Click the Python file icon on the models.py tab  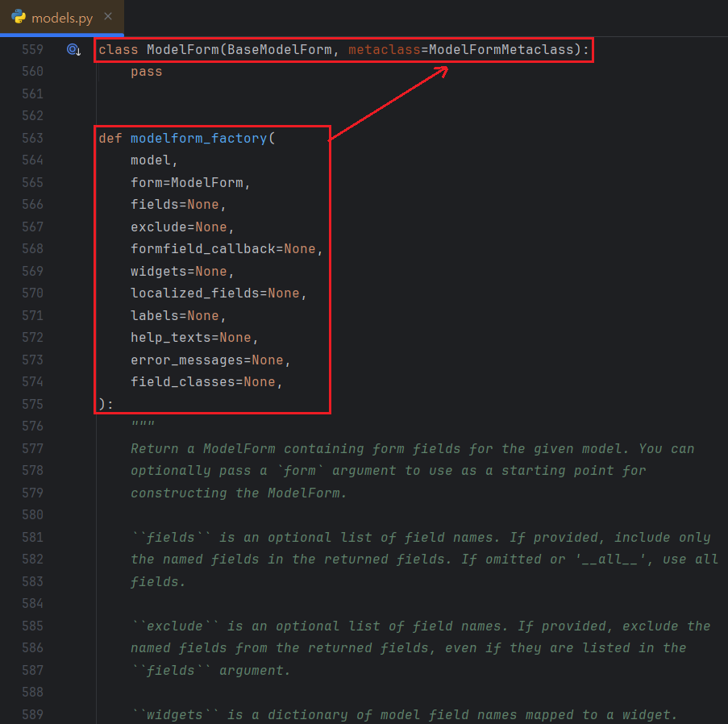[x=19, y=17]
